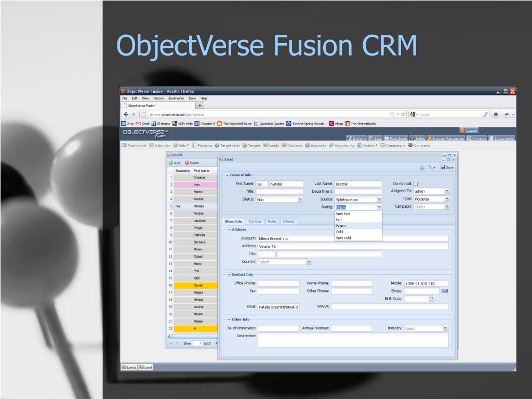
Task: Open the Type dropdown
Action: [447, 199]
